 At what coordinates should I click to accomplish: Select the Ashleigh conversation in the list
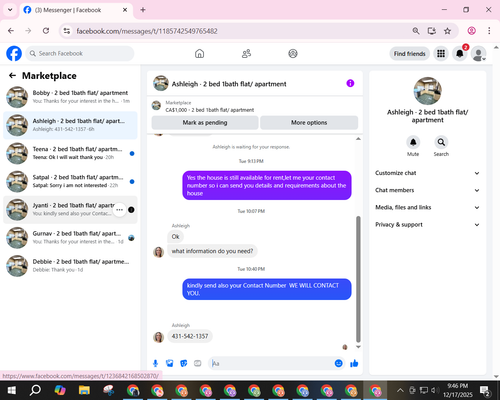tap(70, 125)
